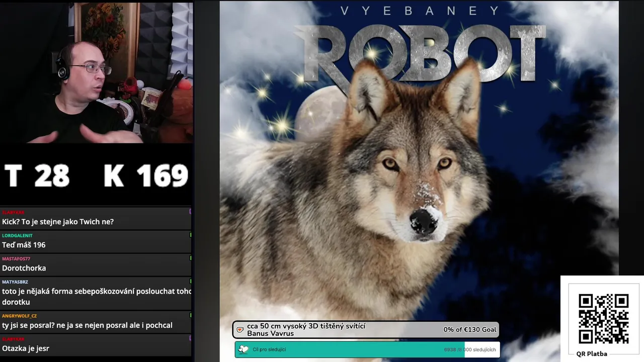Image resolution: width=644 pixels, height=362 pixels.
Task: Click the €130 donation goal bar
Action: (366, 330)
